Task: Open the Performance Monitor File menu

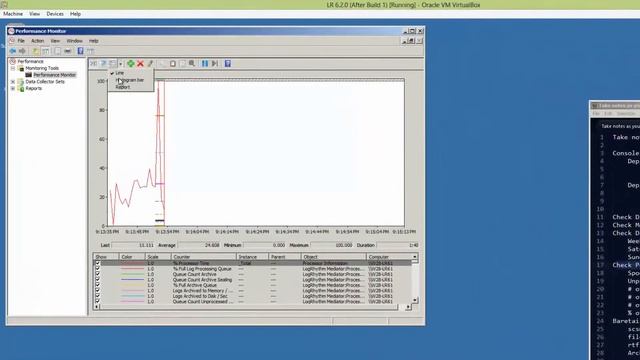Action: click(x=21, y=41)
